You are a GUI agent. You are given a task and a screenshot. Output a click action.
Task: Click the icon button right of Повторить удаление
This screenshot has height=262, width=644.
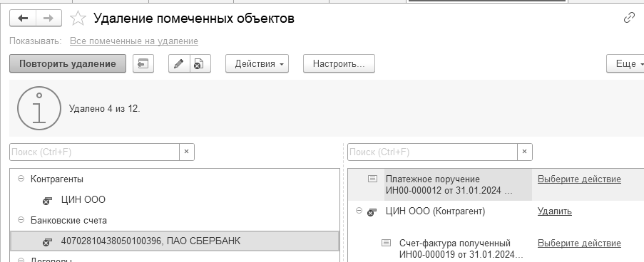point(143,63)
